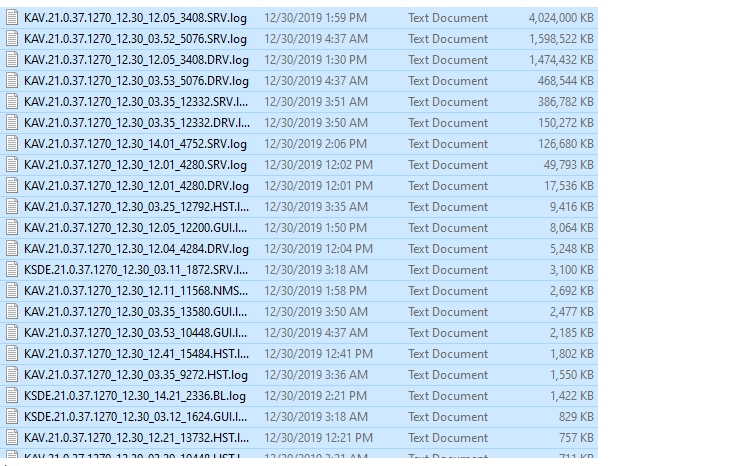Viewport: 742px width, 466px height.
Task: Select file name KAV.21.0.37.1270_12.30_03.53_5076.DRV.log
Action: point(136,81)
